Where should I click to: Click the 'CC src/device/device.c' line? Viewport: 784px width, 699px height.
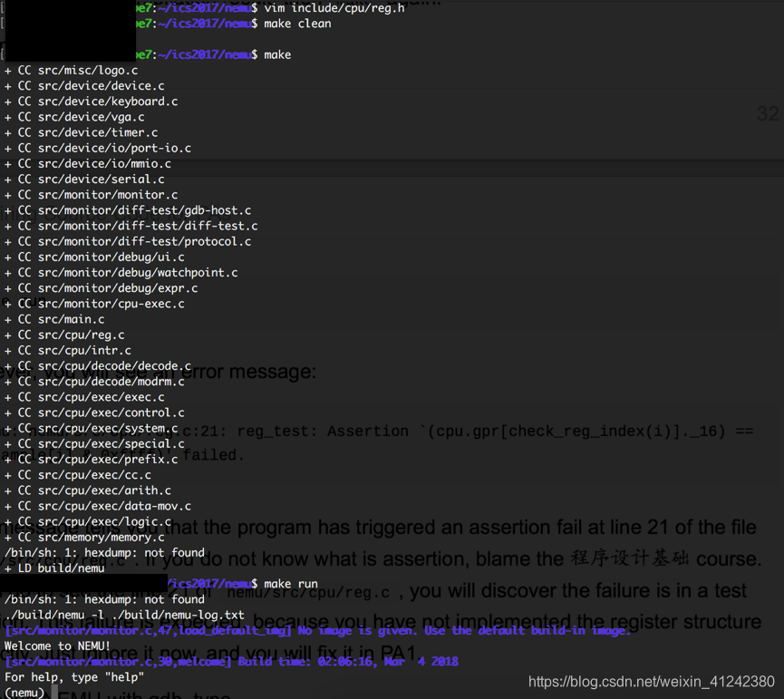click(84, 86)
